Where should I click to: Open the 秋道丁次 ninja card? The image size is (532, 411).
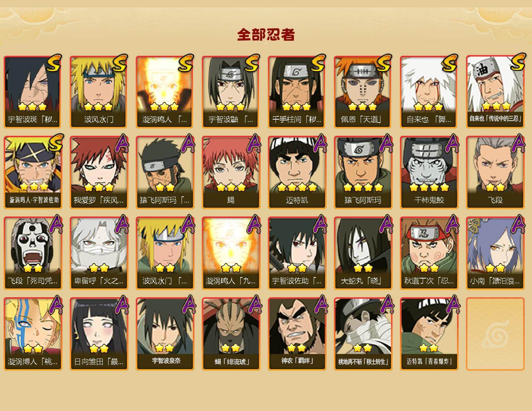[x=429, y=253]
